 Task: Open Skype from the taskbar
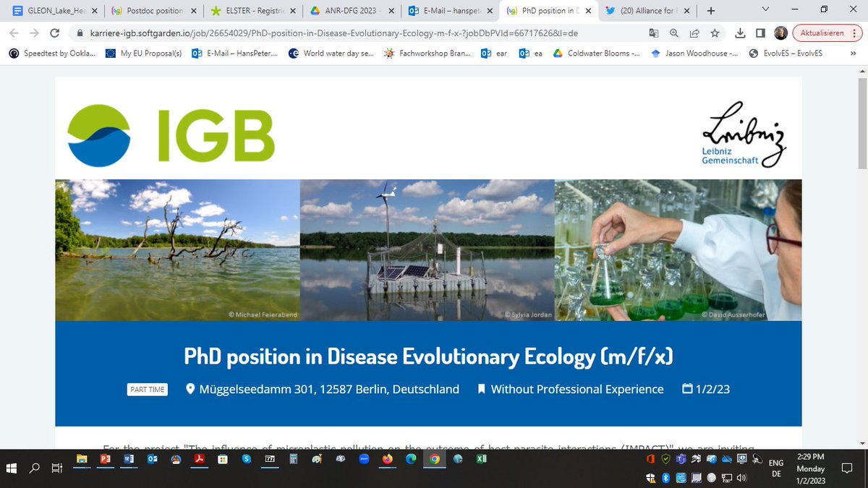247,458
